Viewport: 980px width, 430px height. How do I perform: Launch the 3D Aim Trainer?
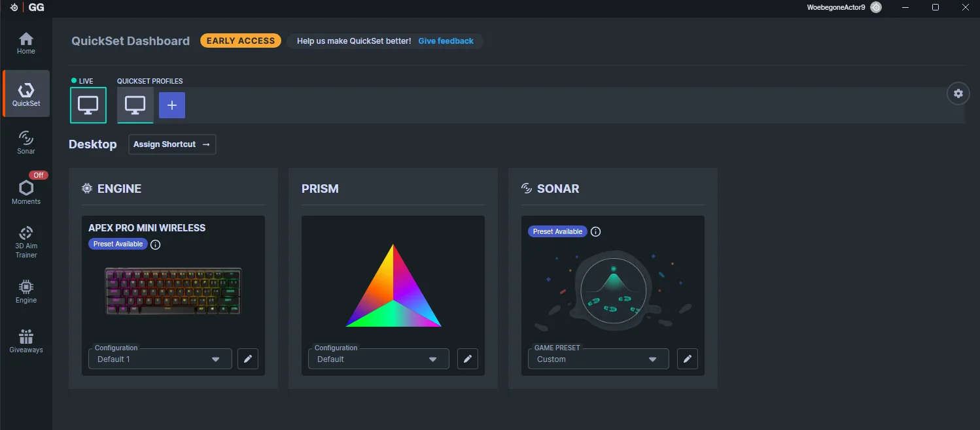coord(26,241)
